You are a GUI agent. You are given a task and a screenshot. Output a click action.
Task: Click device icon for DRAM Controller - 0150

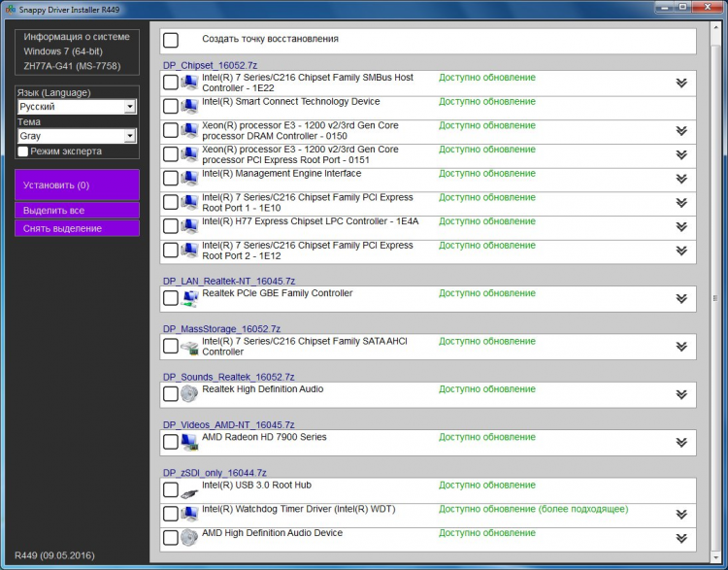[189, 130]
